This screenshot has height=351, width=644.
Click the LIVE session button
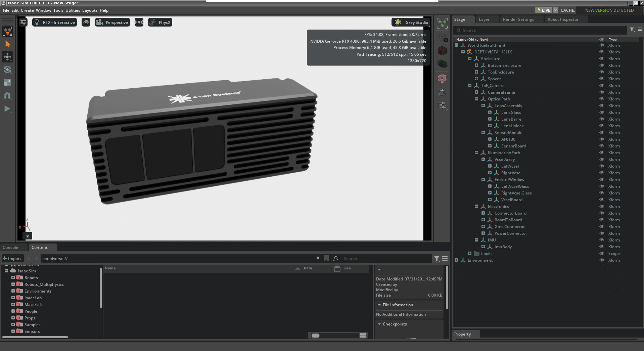[544, 10]
